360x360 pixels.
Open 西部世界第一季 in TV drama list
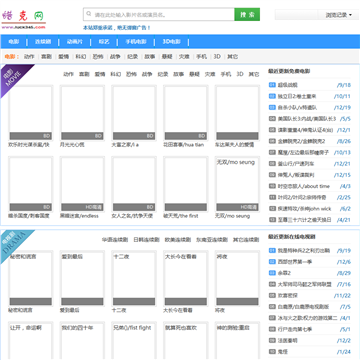295,262
